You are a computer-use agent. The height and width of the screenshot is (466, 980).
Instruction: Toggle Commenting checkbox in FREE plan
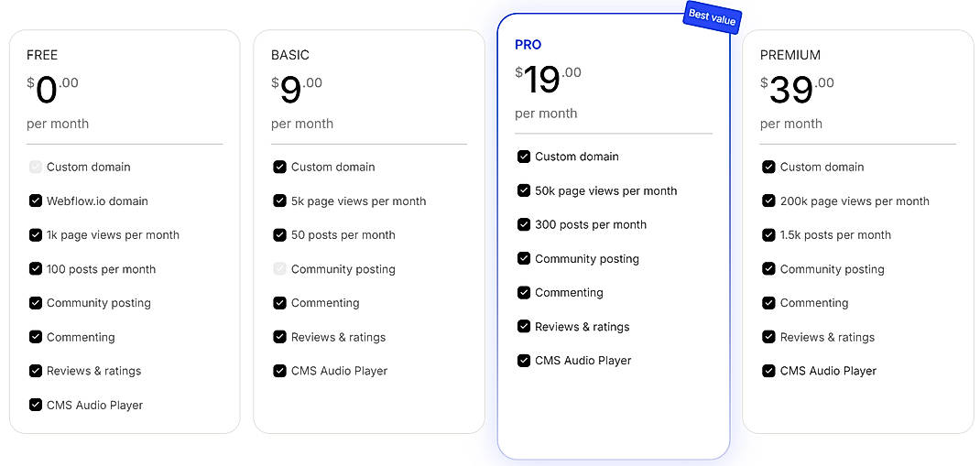click(x=36, y=337)
